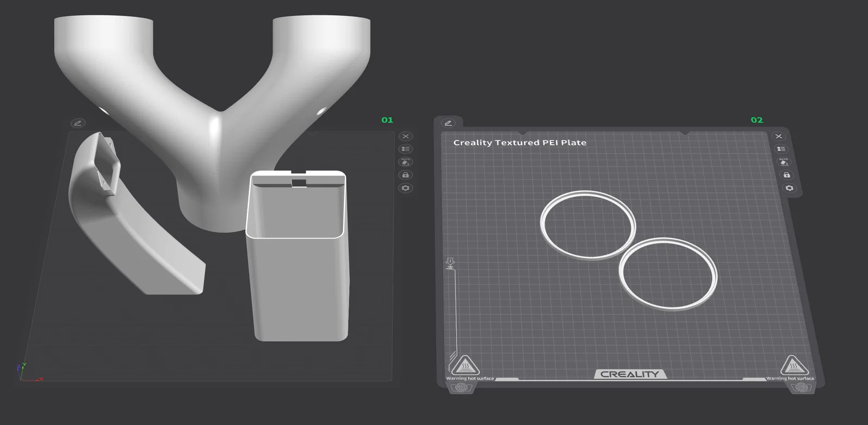Open plate 01 settings gear
The width and height of the screenshot is (868, 425).
[x=405, y=188]
